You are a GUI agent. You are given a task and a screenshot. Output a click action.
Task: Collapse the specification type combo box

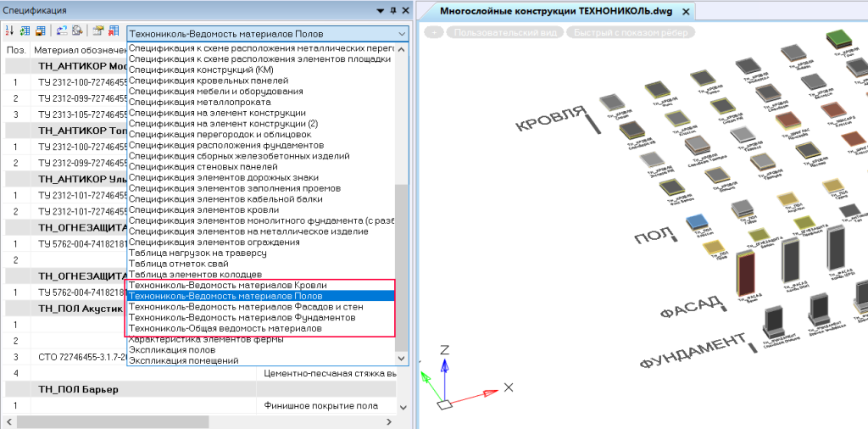(x=402, y=34)
